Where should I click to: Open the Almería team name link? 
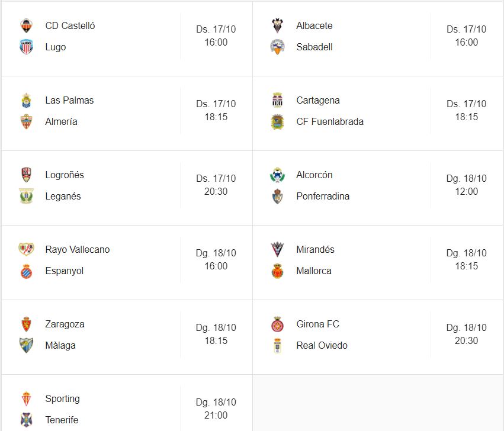click(x=61, y=122)
